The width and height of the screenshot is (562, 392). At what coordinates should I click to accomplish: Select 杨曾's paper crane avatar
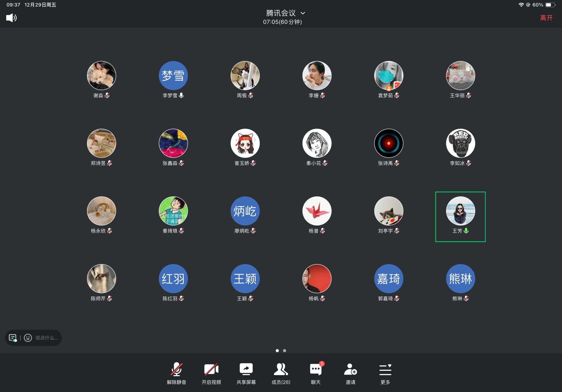(317, 211)
